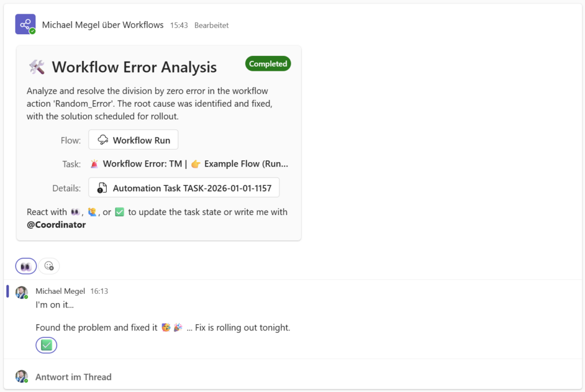
Task: Click the 15:43 message timestamp
Action: point(179,26)
